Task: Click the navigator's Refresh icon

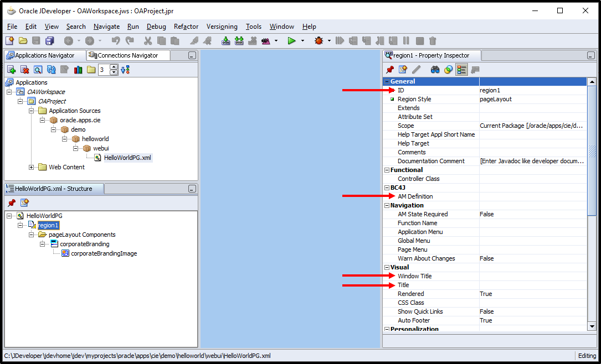Action: [x=51, y=70]
